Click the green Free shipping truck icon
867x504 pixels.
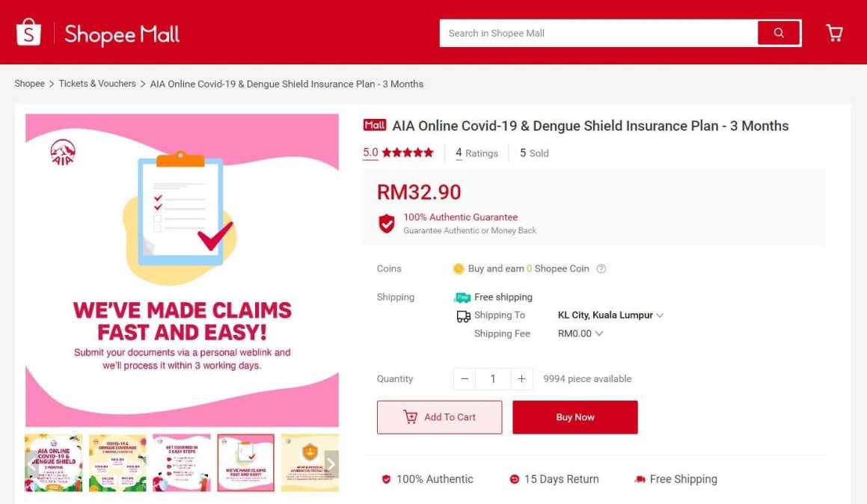coord(462,297)
